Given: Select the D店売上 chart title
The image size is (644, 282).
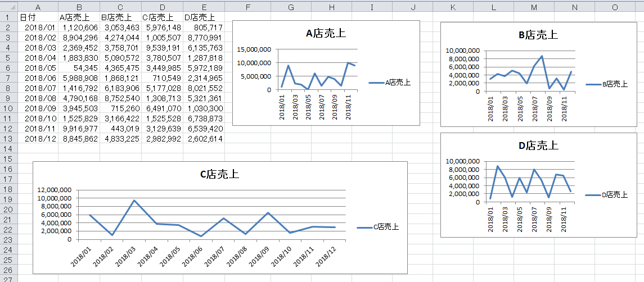Looking at the screenshot, I should [x=538, y=145].
